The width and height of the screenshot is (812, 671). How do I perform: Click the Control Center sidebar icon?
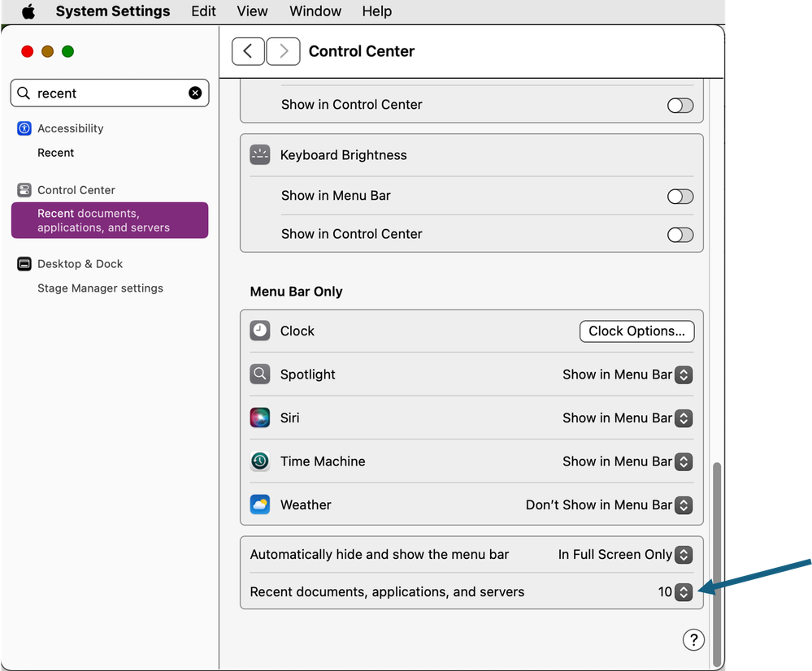pyautogui.click(x=24, y=190)
